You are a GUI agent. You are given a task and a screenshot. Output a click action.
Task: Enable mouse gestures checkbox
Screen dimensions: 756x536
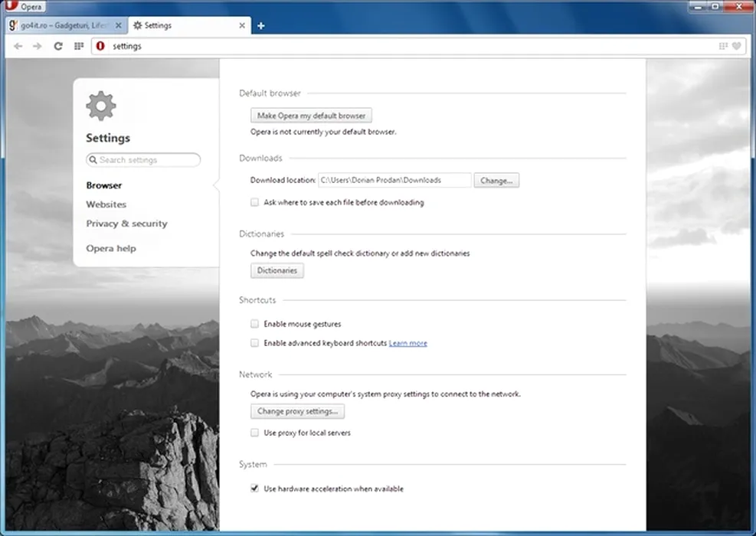coord(254,324)
